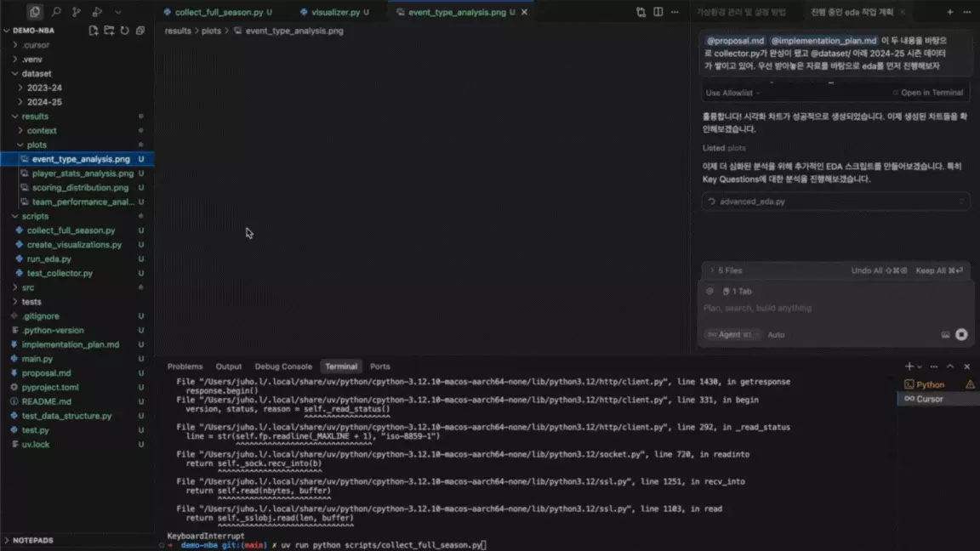This screenshot has height=551, width=980.
Task: Click Open in Terminal link
Action: (x=928, y=93)
